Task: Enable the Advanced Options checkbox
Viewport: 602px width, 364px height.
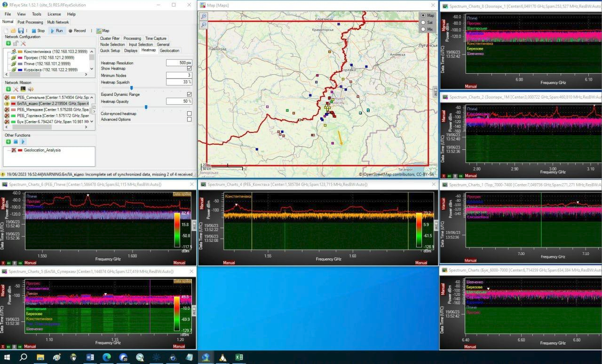Action: [x=189, y=119]
